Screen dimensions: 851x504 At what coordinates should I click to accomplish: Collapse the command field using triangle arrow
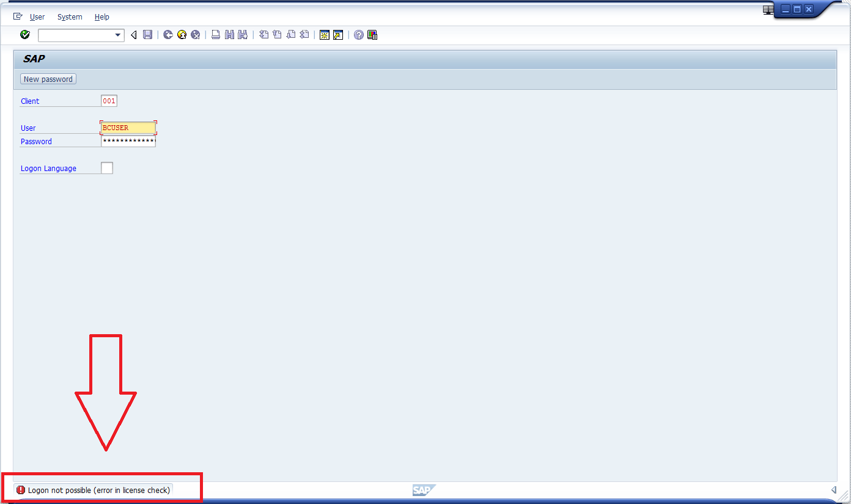pyautogui.click(x=134, y=35)
